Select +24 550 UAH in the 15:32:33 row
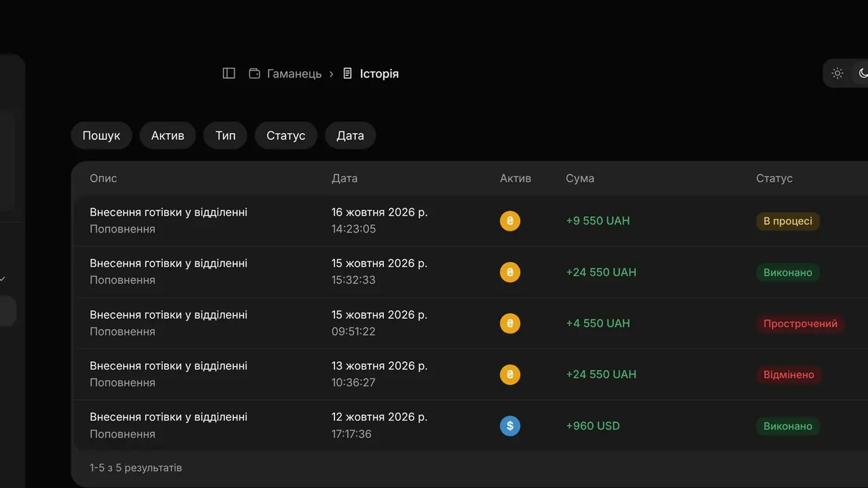This screenshot has width=868, height=488. click(601, 272)
